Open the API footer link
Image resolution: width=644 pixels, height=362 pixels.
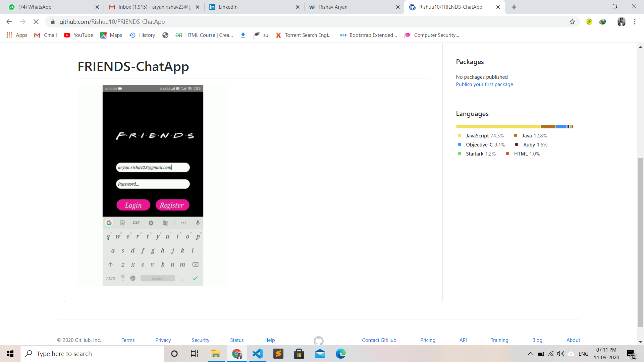463,340
